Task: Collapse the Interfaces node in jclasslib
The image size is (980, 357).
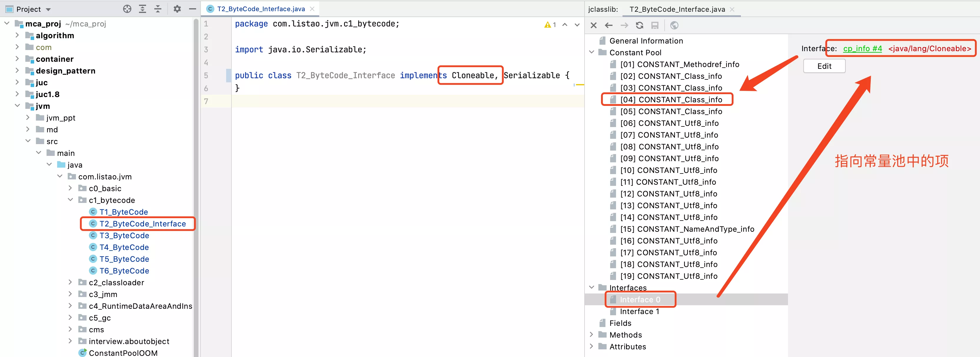Action: click(592, 288)
